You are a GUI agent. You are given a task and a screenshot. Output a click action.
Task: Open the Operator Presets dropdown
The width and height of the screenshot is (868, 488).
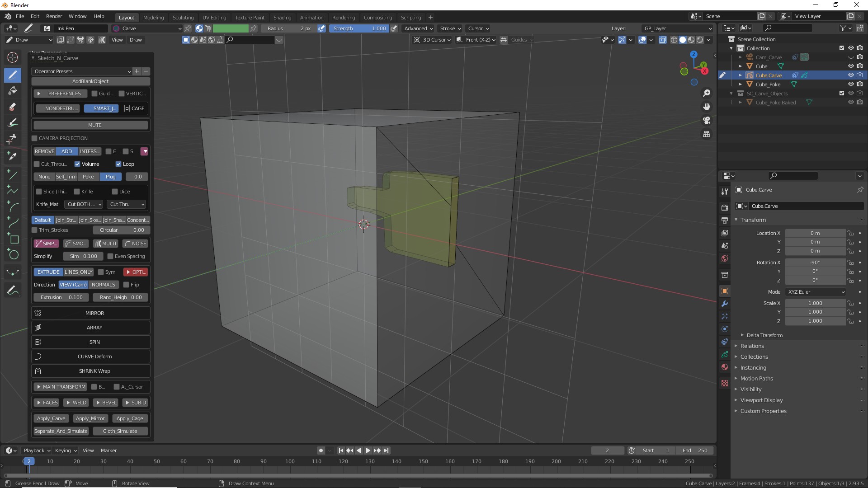[x=82, y=71]
